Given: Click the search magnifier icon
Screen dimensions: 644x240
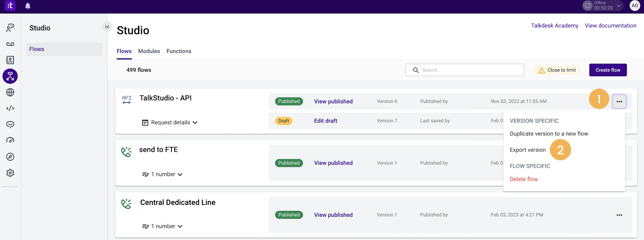Looking at the screenshot, I should click(x=416, y=70).
